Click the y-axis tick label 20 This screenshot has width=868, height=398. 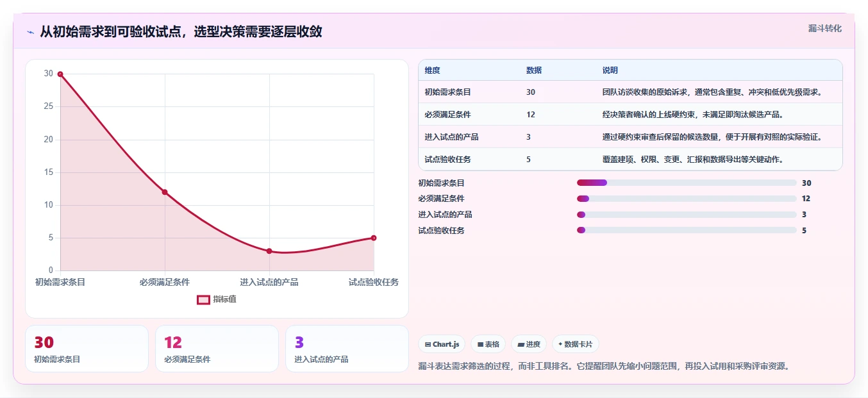(x=49, y=139)
